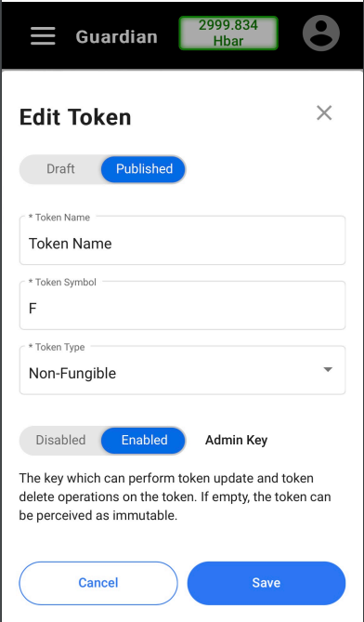Click the Guardian app title
The image size is (364, 622).
[116, 37]
